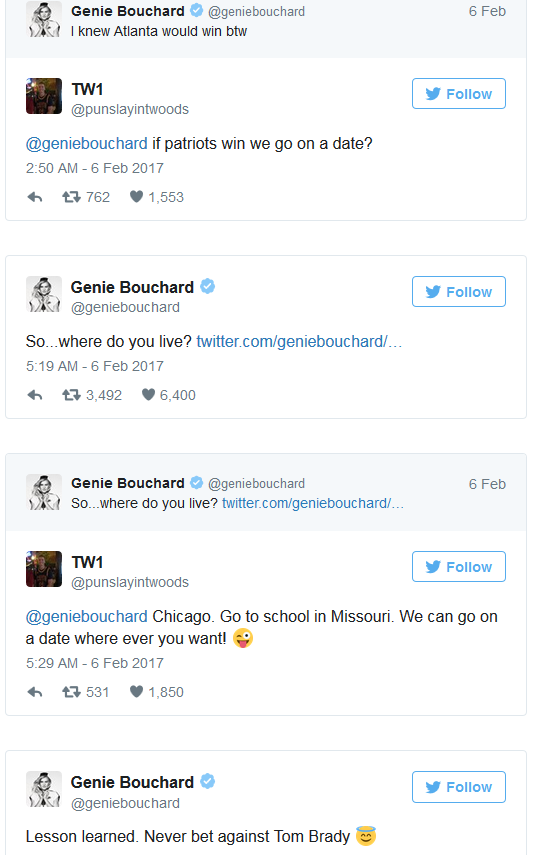This screenshot has width=540, height=855.
Task: Open @punslayintwoods handle on the first TW1 tweet
Action: [x=130, y=110]
